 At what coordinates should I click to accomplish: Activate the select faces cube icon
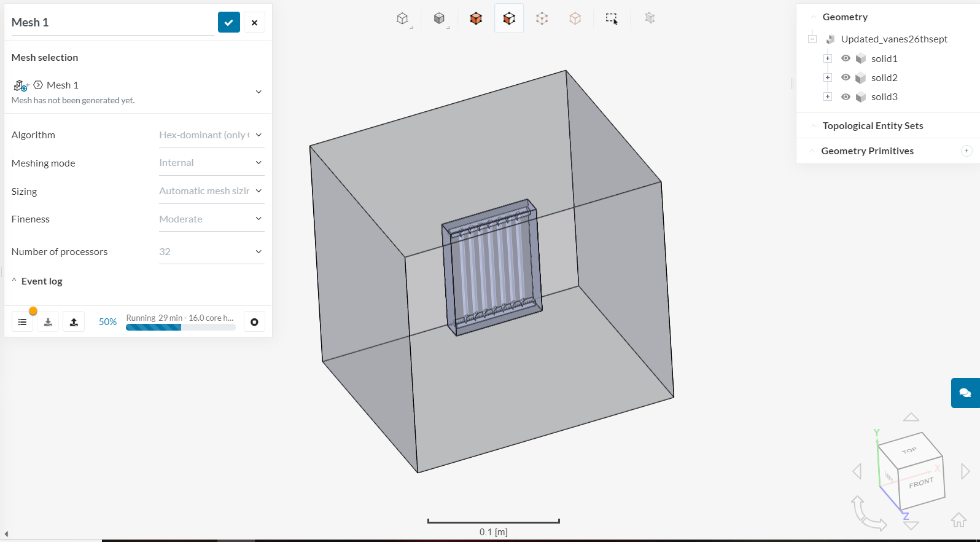pos(509,18)
